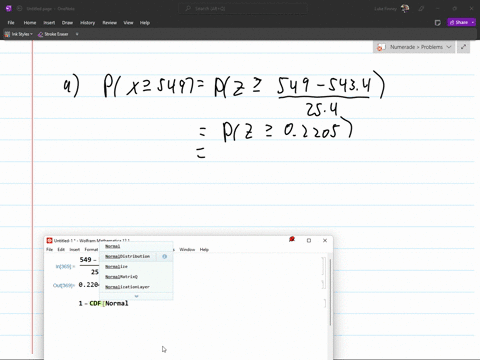Choose the Normal autocomplete suggestion
The height and width of the screenshot is (360, 480).
136,246
